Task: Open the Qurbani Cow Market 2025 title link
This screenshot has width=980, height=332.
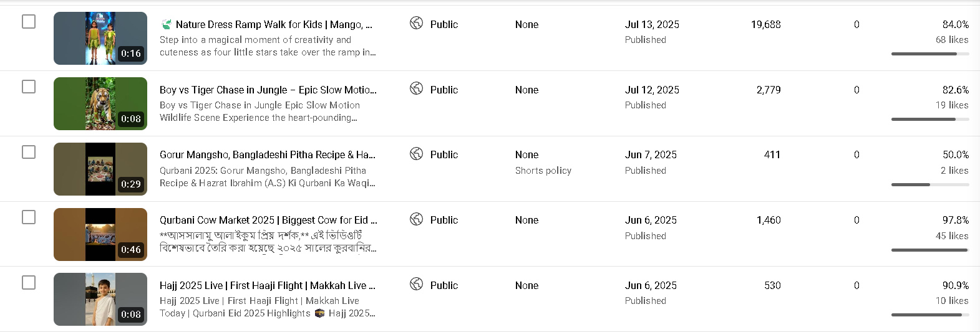Action: pyautogui.click(x=268, y=220)
